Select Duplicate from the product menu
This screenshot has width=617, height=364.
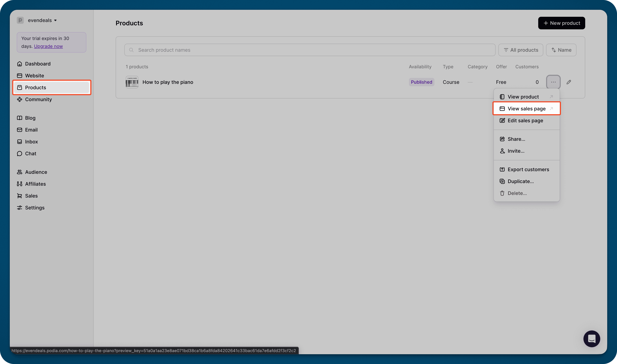521,181
